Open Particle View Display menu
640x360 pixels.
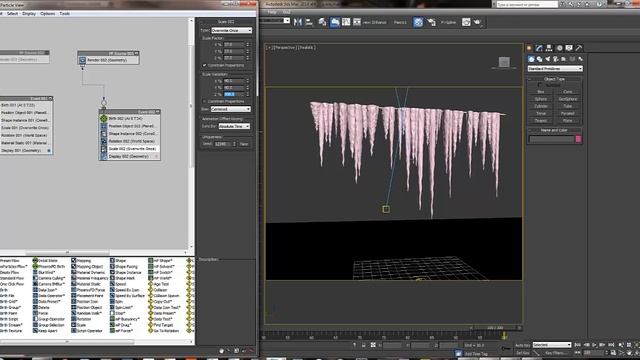tap(29, 13)
